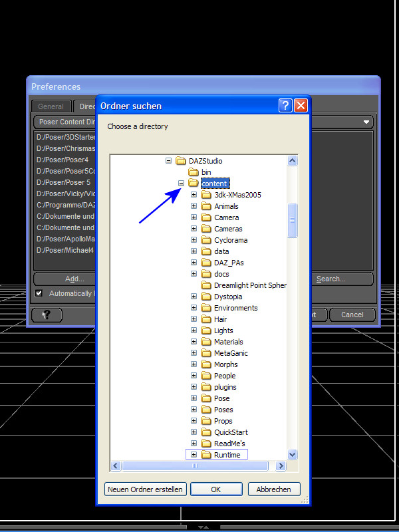Click the Props folder icon
This screenshot has width=399, height=532.
(206, 421)
